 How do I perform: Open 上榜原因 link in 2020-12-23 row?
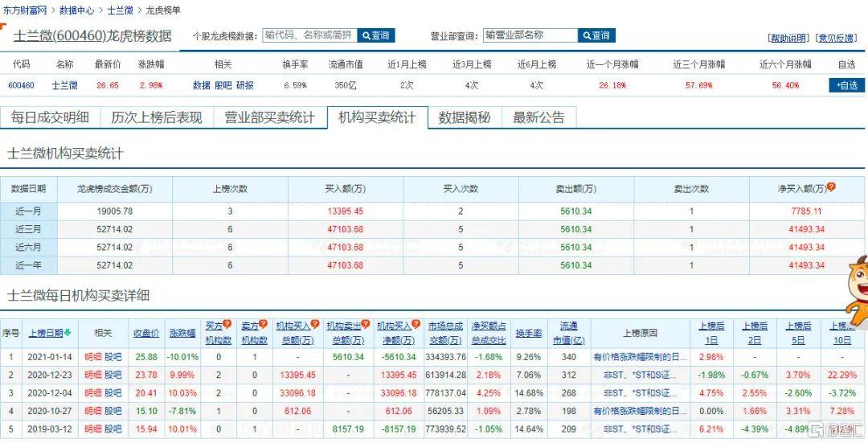(640, 375)
